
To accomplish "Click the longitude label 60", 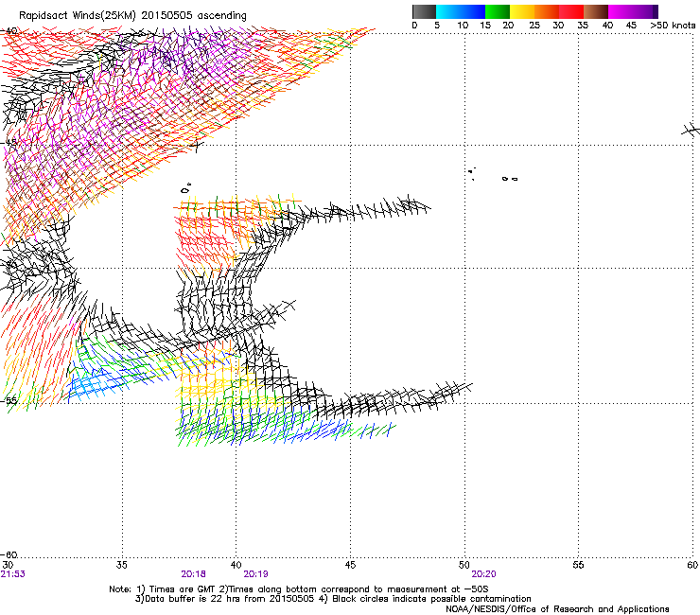I will click(692, 565).
